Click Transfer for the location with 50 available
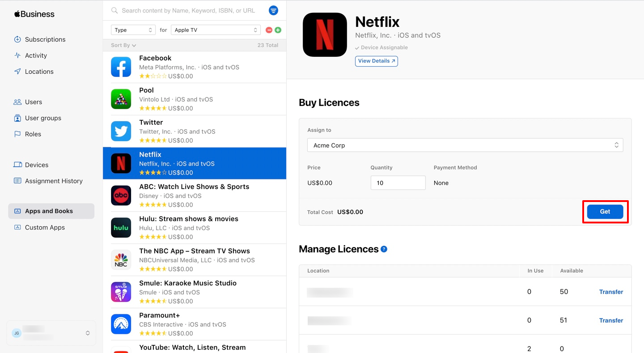 point(611,292)
